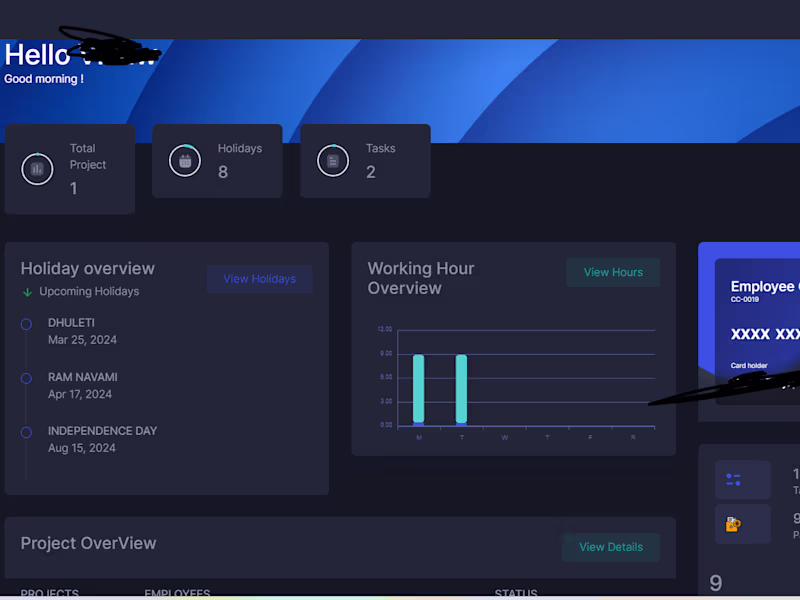
Task: Click the View Hours button
Action: pos(613,271)
